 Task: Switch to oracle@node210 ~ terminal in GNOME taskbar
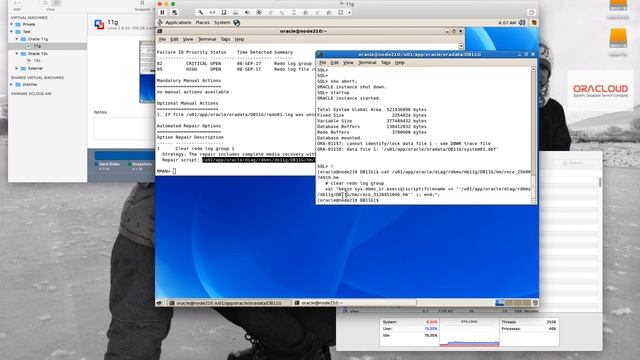coord(354,303)
